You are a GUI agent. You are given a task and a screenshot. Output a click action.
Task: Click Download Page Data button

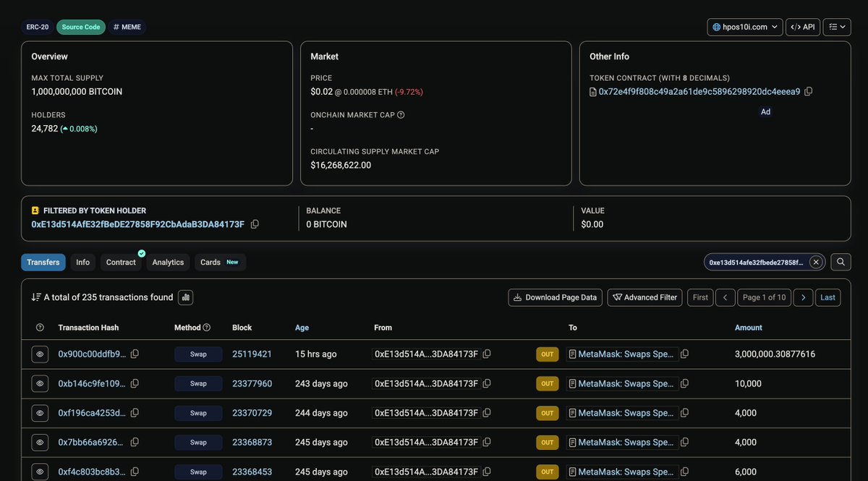[556, 297]
